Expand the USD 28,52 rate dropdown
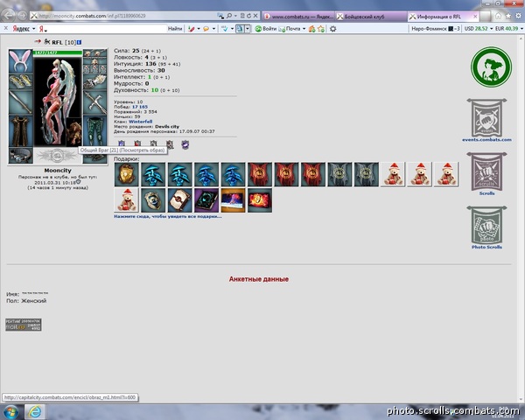Image resolution: width=525 pixels, height=420 pixels. tap(492, 29)
